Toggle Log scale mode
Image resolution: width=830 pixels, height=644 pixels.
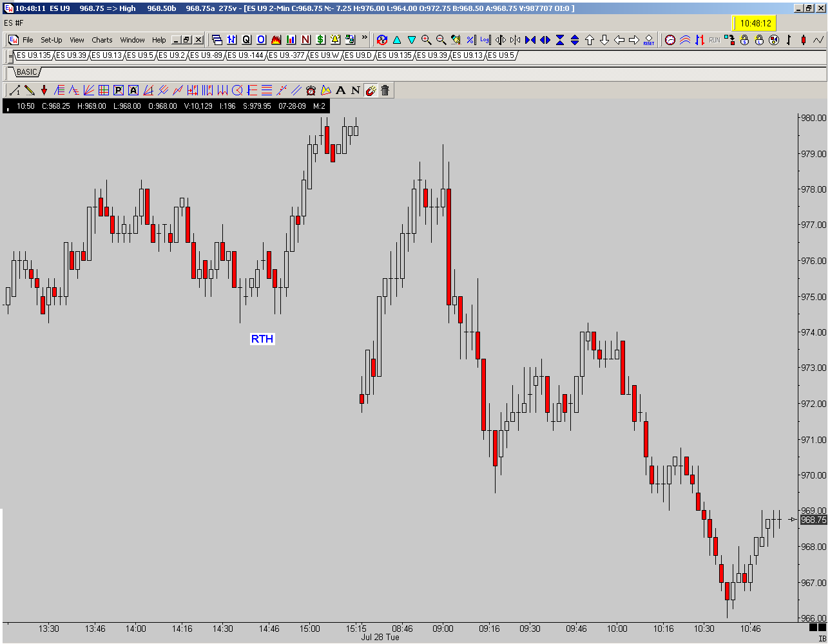pos(485,40)
